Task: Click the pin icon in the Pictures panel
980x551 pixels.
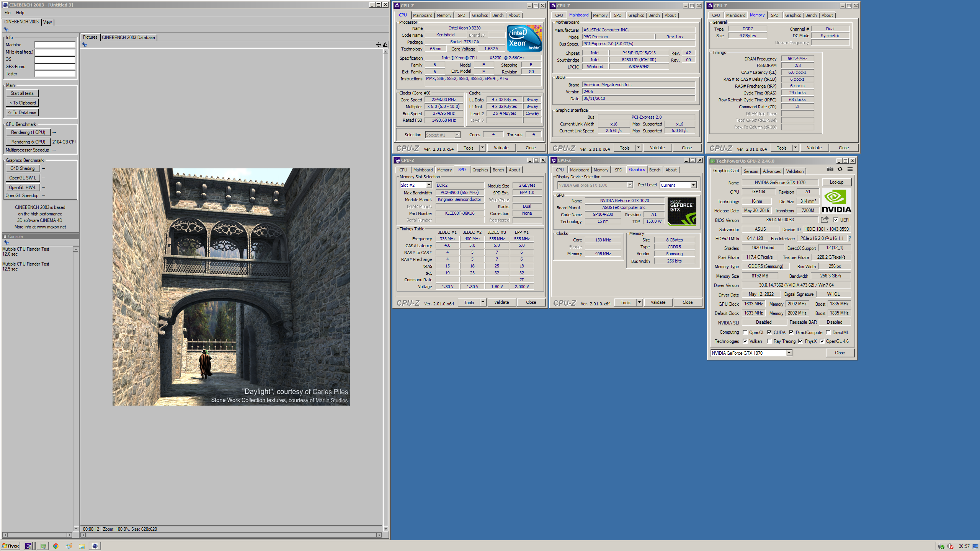Action: coord(85,45)
